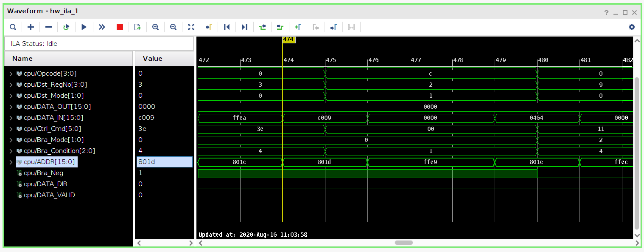Image resolution: width=644 pixels, height=252 pixels.
Task: Click the Remove probe minus icon
Action: [48, 27]
